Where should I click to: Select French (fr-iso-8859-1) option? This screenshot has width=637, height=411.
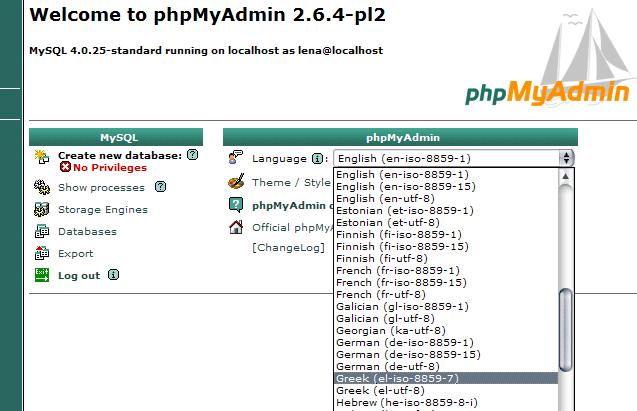pos(446,270)
